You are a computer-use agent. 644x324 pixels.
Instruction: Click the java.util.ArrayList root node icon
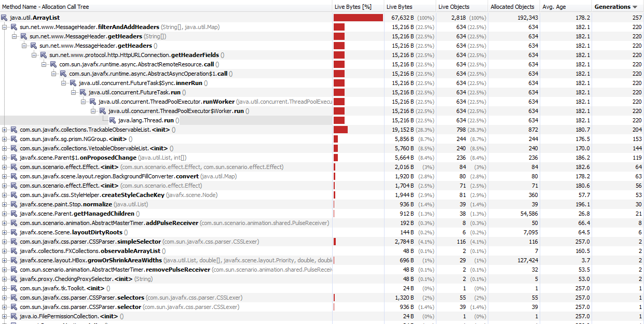coord(5,18)
